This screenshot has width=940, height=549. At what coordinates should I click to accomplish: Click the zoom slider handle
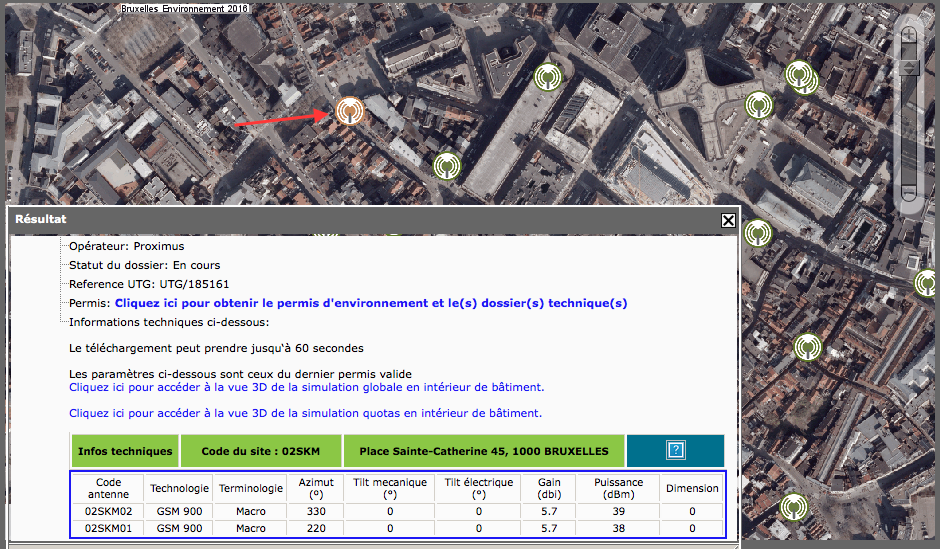[908, 68]
